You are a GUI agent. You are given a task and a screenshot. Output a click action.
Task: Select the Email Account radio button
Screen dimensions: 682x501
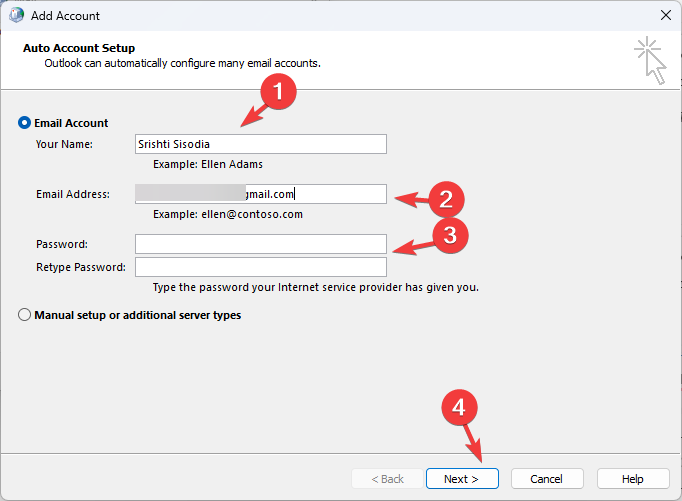click(25, 123)
